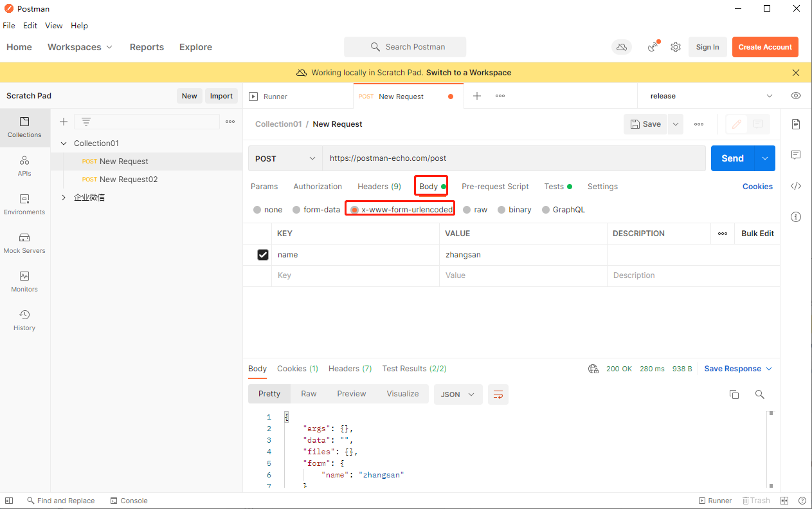
Task: Click the environment quick look eye icon
Action: point(796,96)
